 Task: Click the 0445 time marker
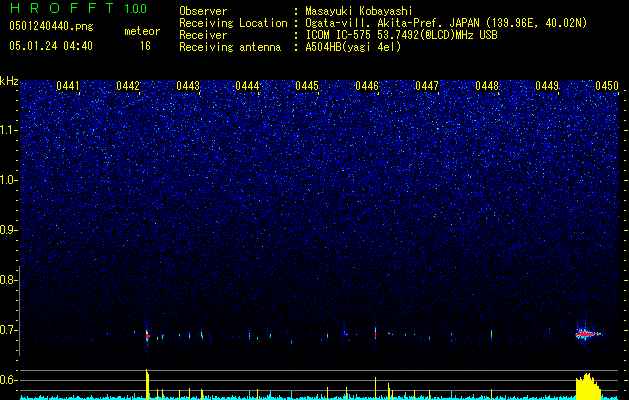tap(307, 86)
